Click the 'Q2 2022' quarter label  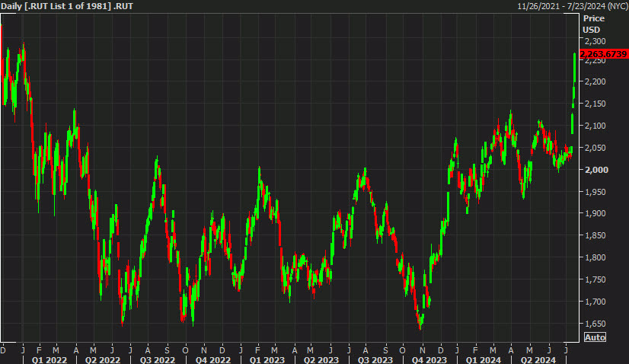(103, 359)
